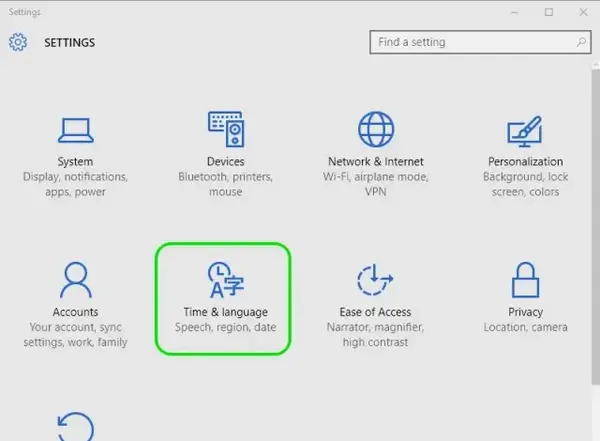Open the Time & language clock icon
This screenshot has width=600, height=441.
point(226,280)
